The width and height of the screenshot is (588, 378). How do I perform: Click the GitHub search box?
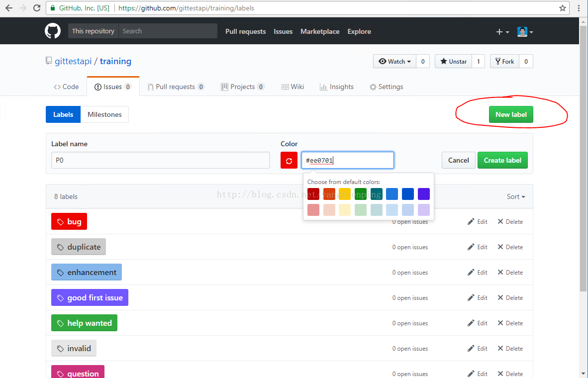[x=168, y=31]
